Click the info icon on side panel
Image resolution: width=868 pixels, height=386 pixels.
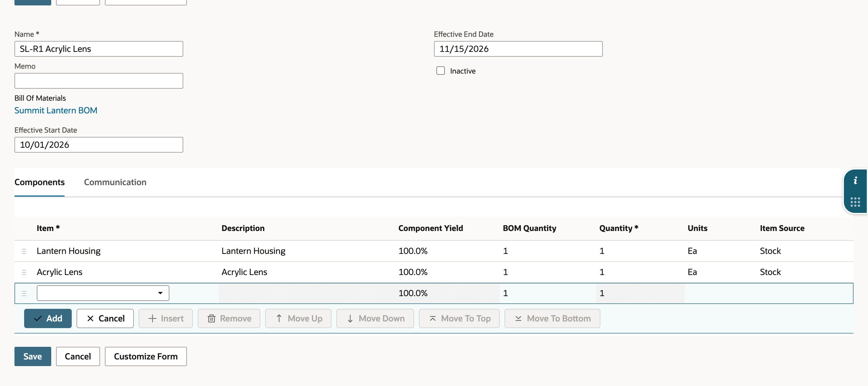(855, 181)
